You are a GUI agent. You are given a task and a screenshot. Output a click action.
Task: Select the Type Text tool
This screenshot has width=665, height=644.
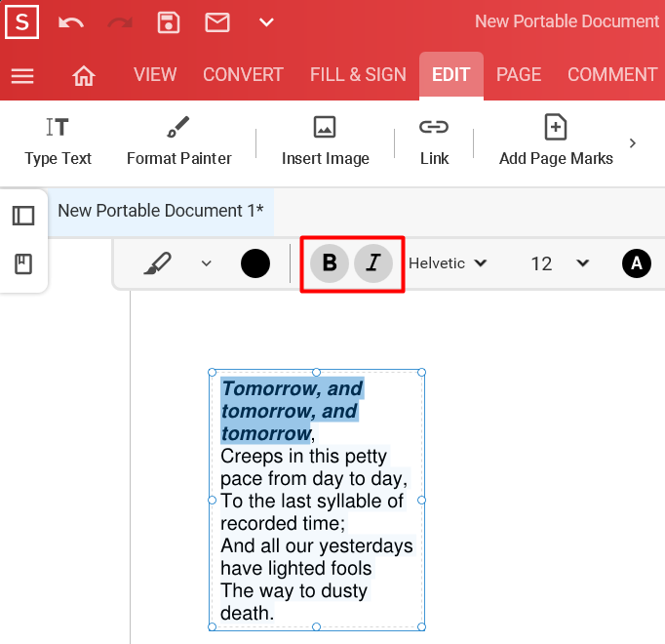tap(58, 141)
